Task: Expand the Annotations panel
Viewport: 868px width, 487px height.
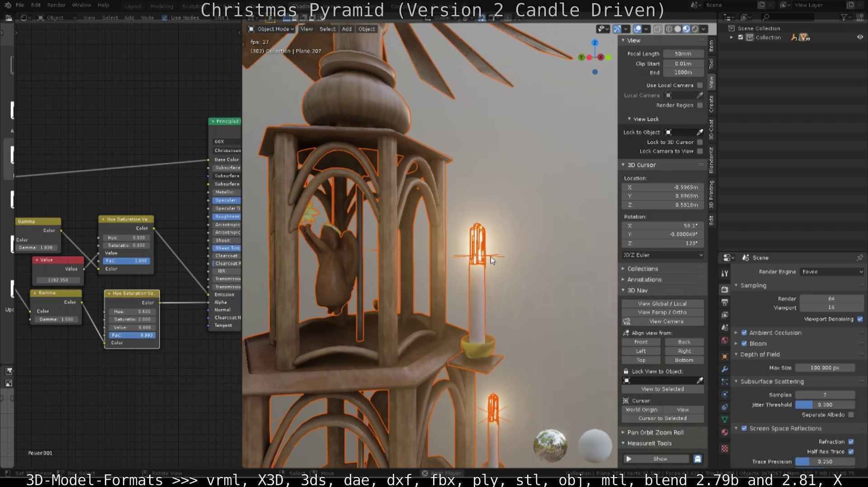Action: [644, 280]
